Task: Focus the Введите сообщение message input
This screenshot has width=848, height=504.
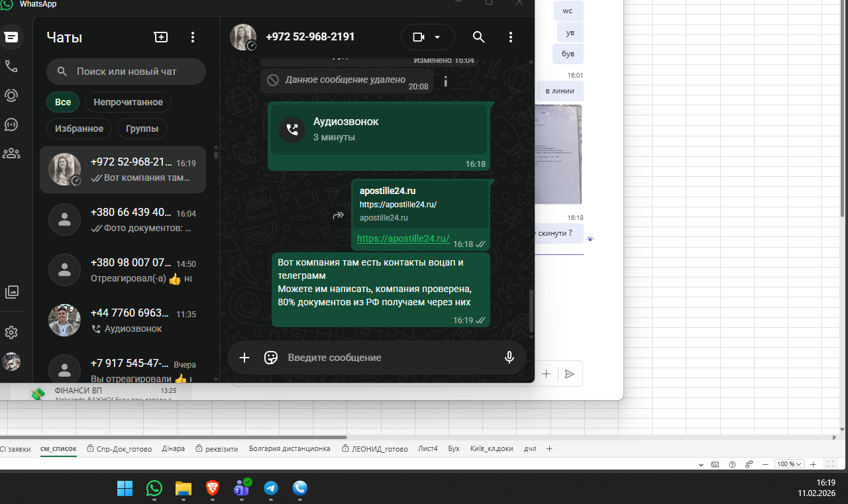Action: (391, 358)
